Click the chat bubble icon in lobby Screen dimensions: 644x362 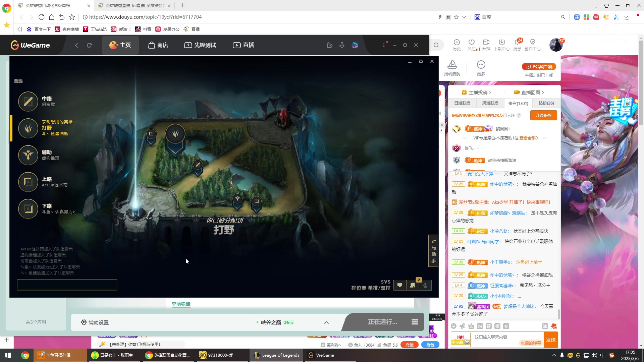[x=400, y=285]
